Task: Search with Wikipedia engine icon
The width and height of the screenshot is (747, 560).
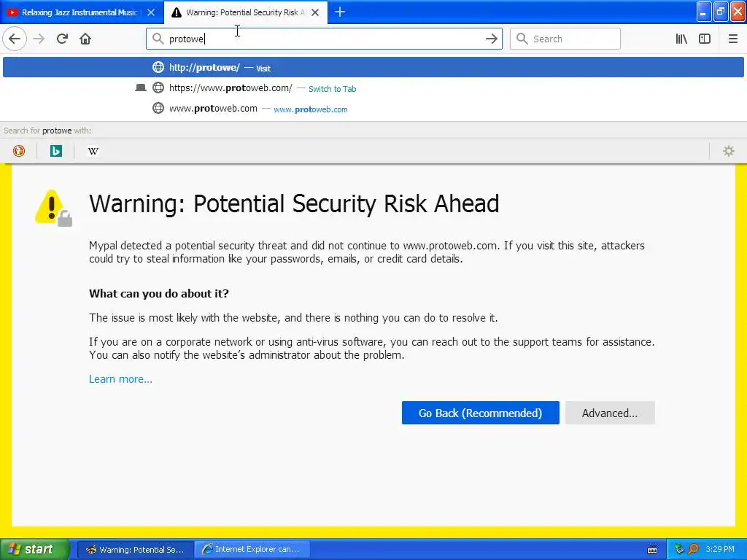Action: tap(93, 151)
